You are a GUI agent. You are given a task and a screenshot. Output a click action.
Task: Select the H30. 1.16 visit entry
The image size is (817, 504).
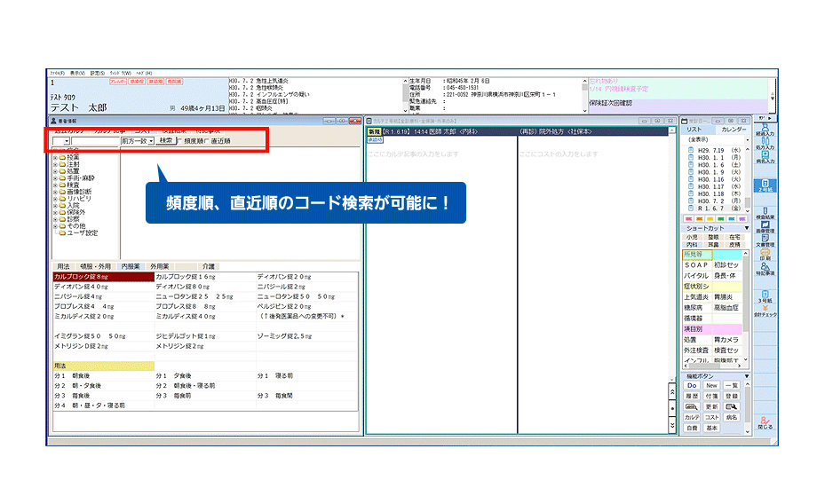click(x=714, y=179)
